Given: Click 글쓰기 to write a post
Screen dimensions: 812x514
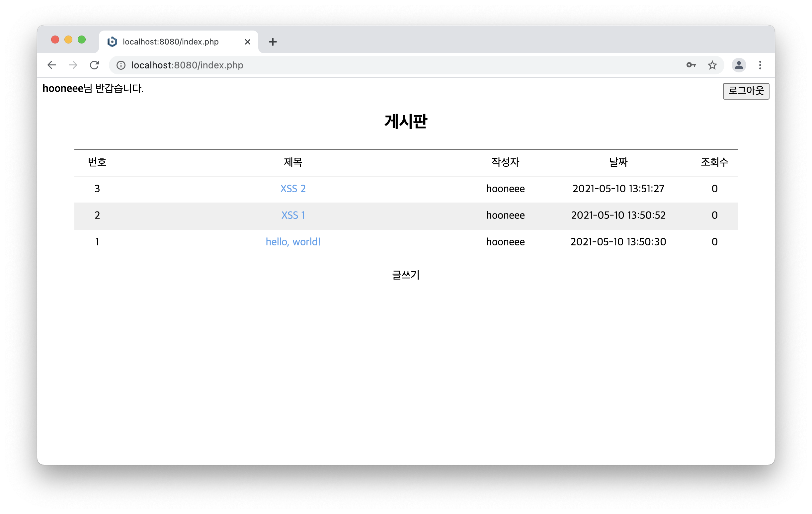Looking at the screenshot, I should (x=406, y=275).
